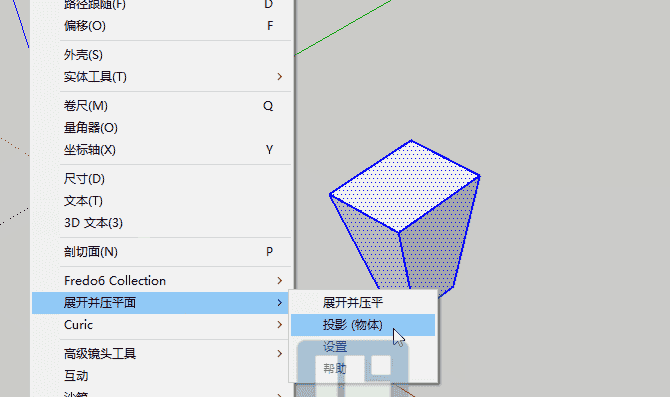Screen dimensions: 670x397
Task: Open the 展开并压平面 submenu
Action: [162, 303]
